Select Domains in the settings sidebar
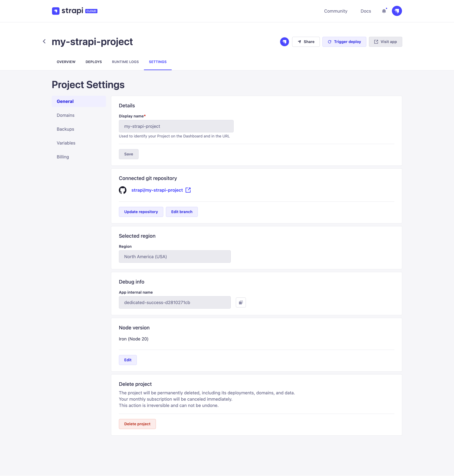This screenshot has width=454, height=476. [65, 115]
